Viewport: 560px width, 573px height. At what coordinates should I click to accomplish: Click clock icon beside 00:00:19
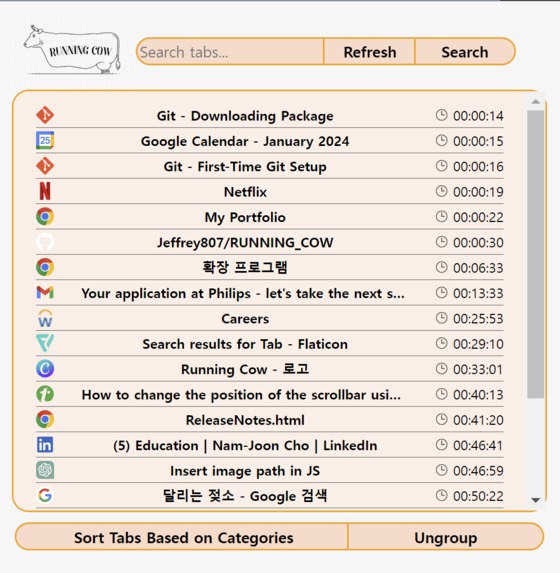(442, 191)
